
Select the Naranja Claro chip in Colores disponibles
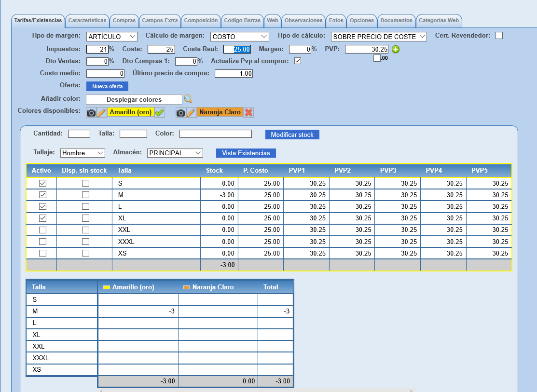point(220,112)
